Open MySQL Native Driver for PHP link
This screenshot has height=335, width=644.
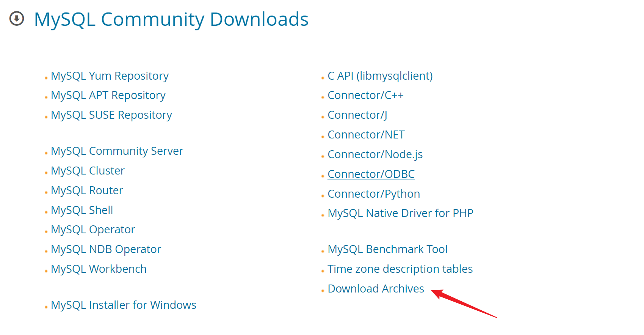point(400,213)
